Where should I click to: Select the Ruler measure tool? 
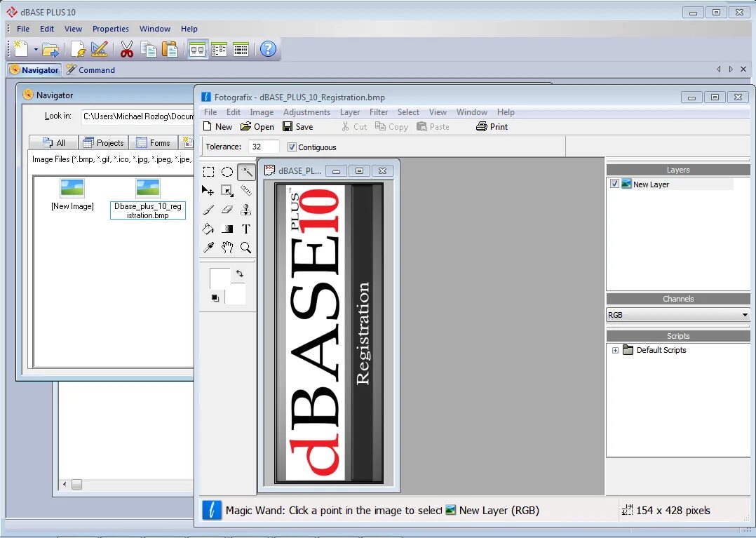click(246, 191)
